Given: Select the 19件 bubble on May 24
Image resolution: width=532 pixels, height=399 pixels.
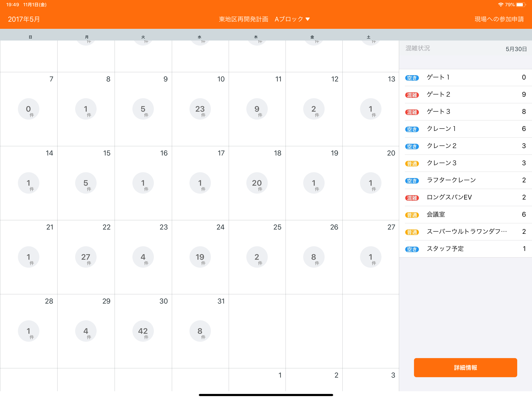Looking at the screenshot, I should 200,257.
